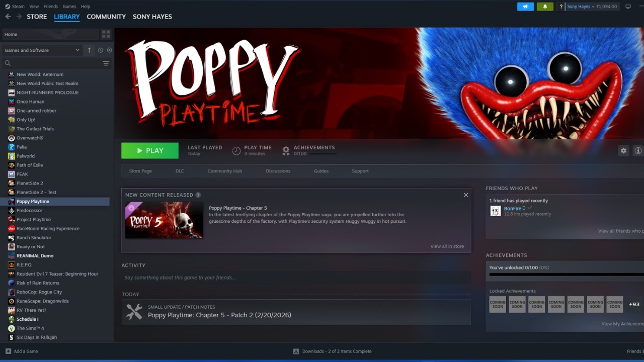Click the achievements progress bar
The height and width of the screenshot is (362, 644).
(567, 275)
